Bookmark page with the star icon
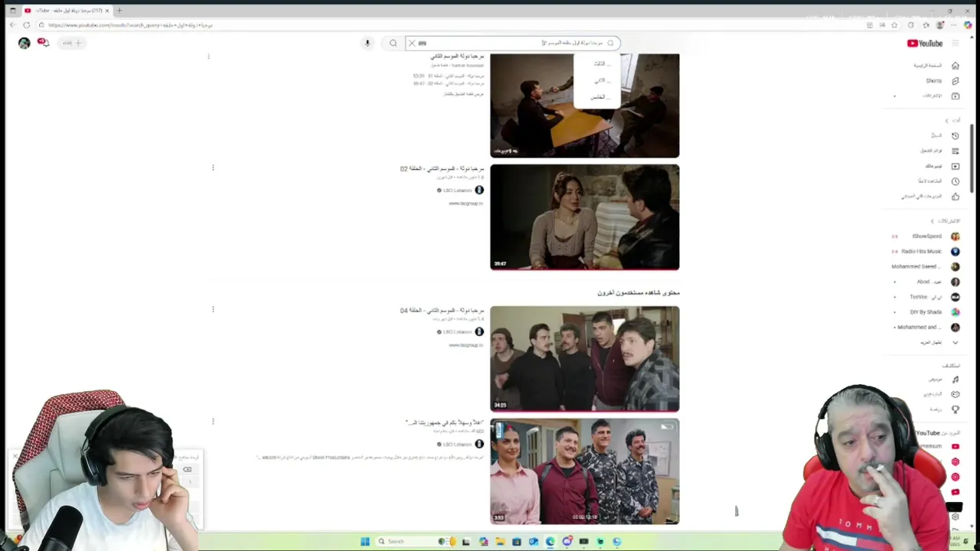The height and width of the screenshot is (551, 980). pyautogui.click(x=894, y=25)
